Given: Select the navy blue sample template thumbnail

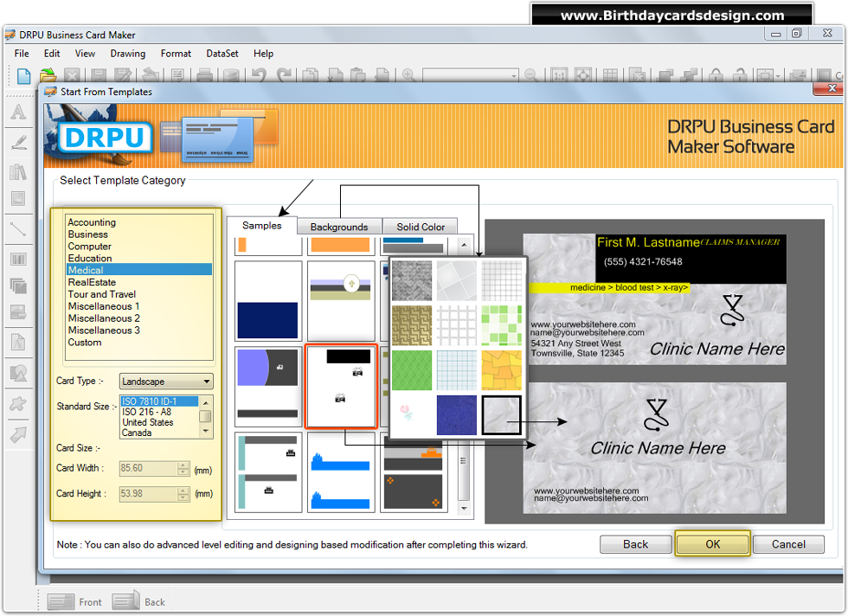Looking at the screenshot, I should (x=267, y=301).
